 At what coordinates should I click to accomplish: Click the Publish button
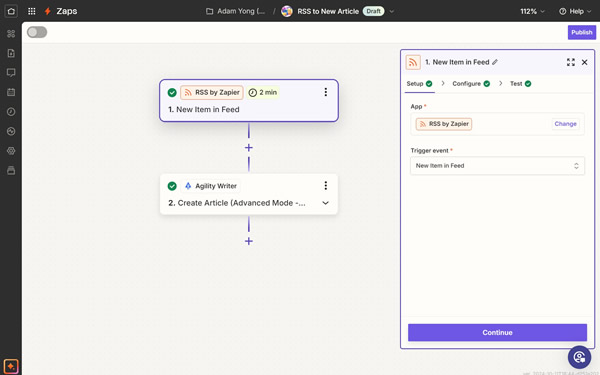[x=582, y=32]
